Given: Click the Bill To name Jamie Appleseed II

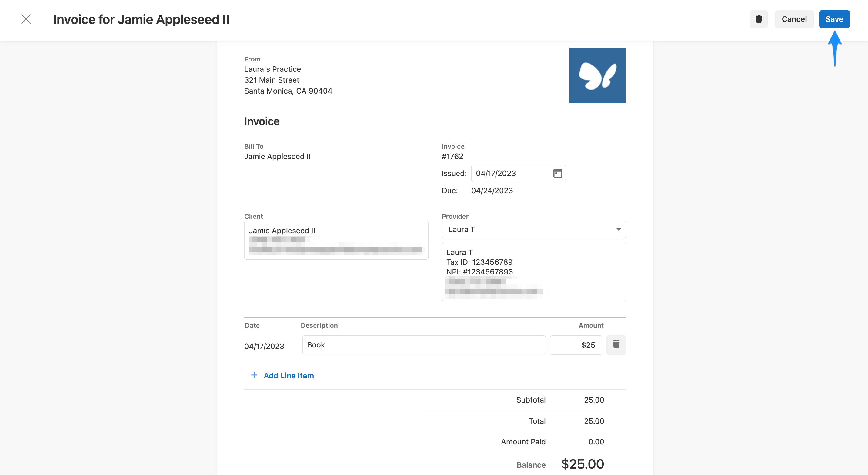Looking at the screenshot, I should coord(277,156).
